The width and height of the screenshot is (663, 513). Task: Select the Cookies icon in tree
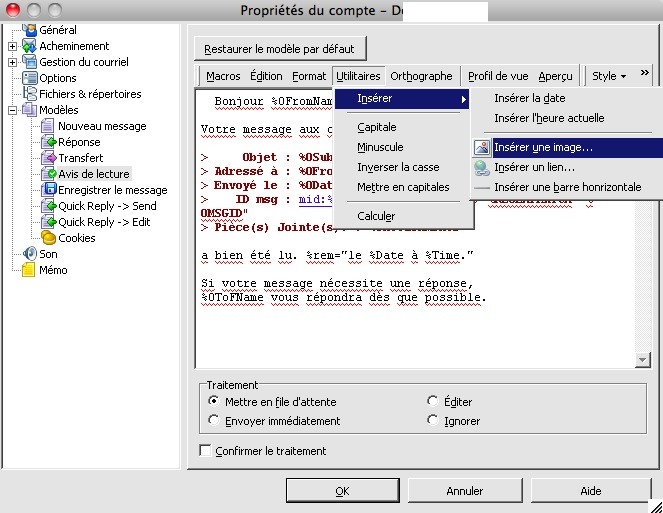(x=48, y=238)
